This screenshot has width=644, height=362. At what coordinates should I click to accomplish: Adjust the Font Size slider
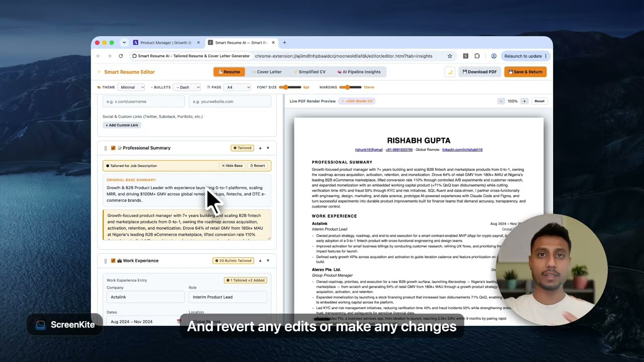point(289,87)
